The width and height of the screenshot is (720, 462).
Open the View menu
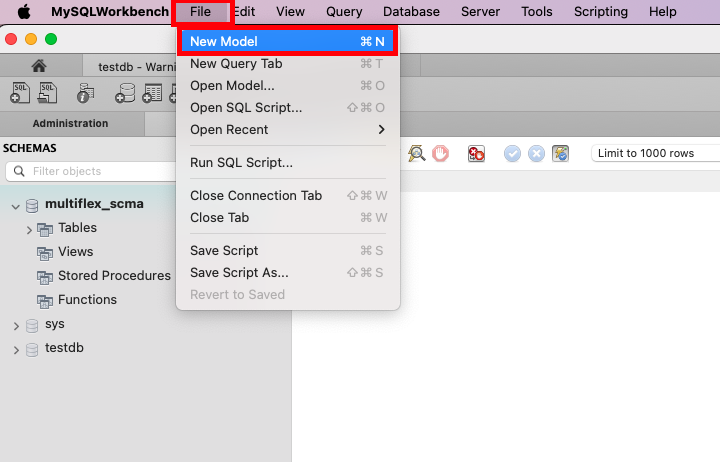(x=290, y=11)
